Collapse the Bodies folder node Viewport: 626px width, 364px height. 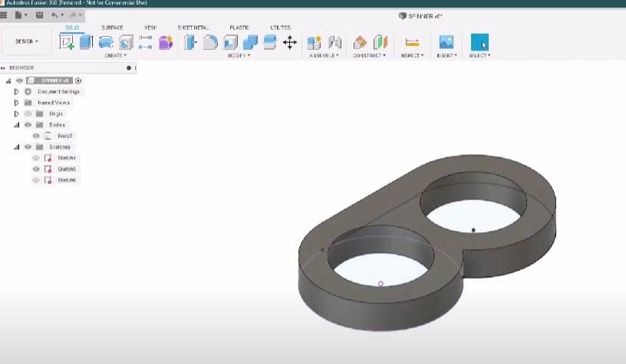pyautogui.click(x=16, y=125)
